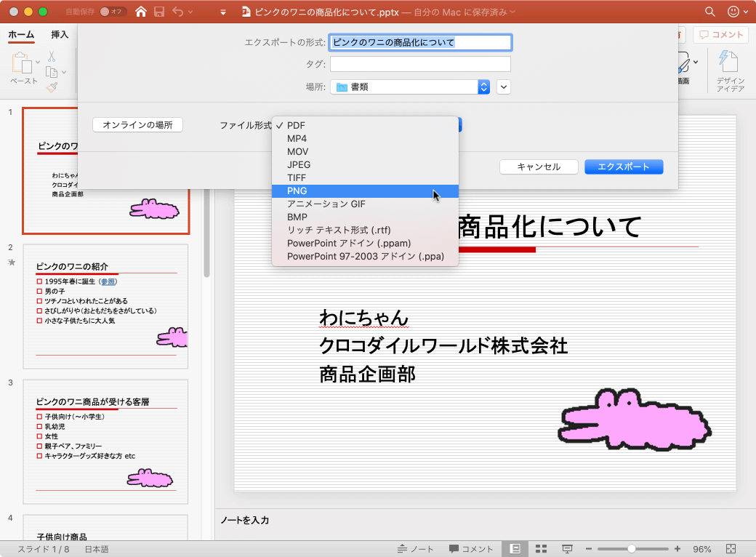Expand the save dialog with chevron button

point(504,87)
